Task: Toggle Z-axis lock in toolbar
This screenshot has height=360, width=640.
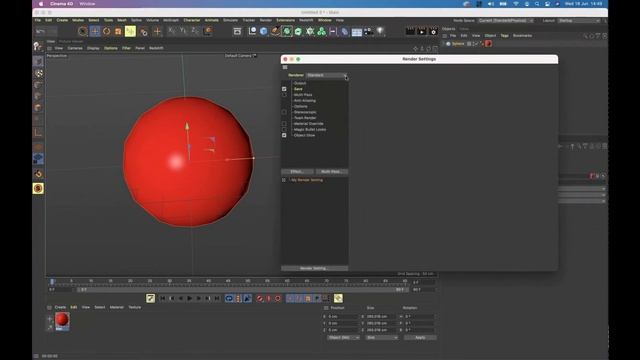Action: pos(194,31)
